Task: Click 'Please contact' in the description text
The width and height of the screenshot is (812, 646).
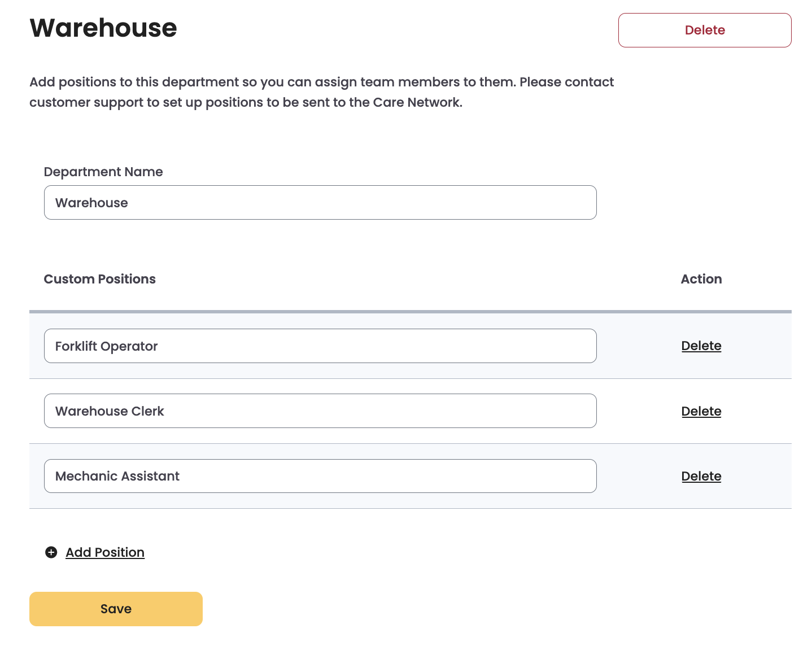Action: click(566, 82)
